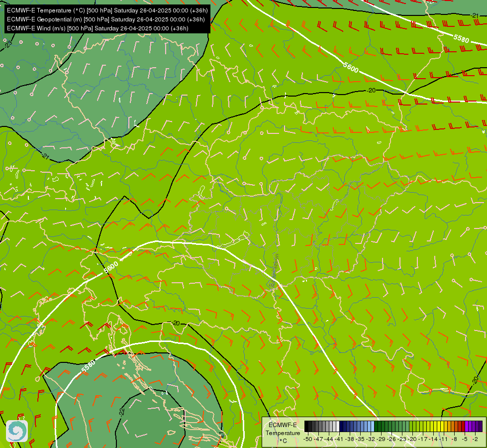487x448 pixels.
Task: Click the -22 isotherm contour label
Action: 122,412
